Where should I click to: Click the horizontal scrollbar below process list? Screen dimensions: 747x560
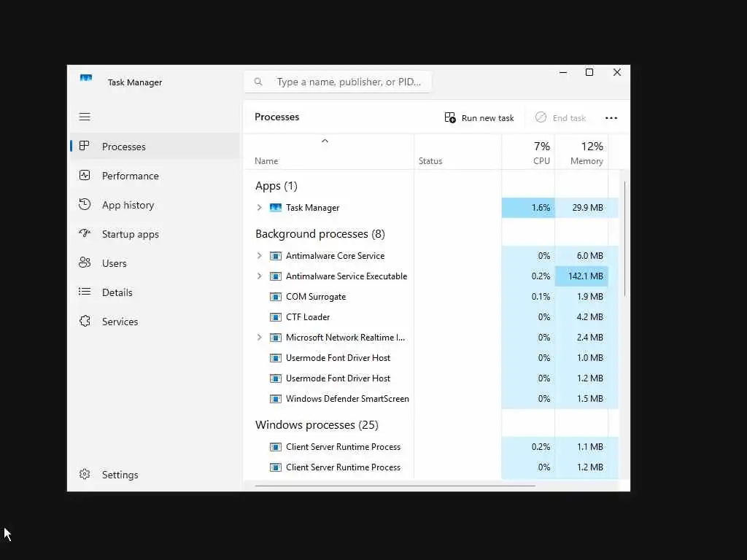tap(395, 486)
